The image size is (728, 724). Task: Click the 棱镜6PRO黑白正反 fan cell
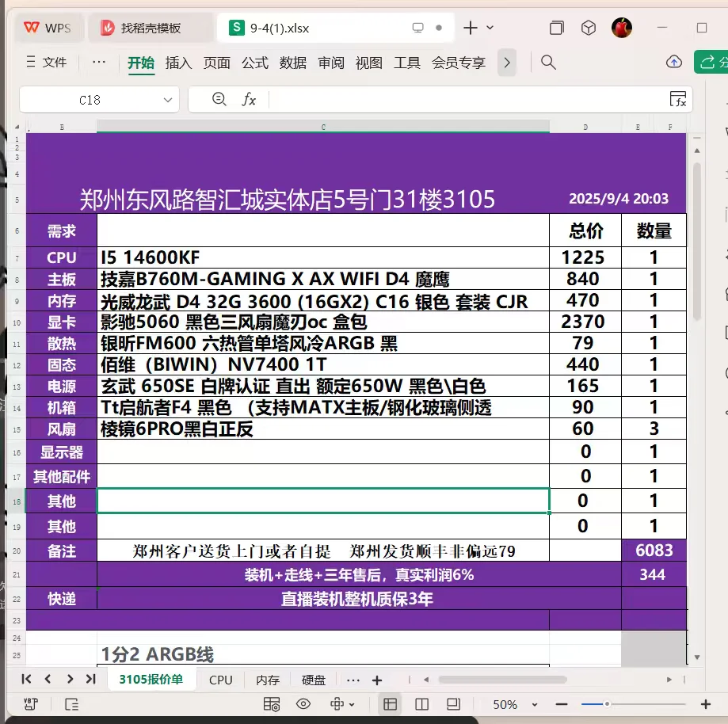coord(322,429)
